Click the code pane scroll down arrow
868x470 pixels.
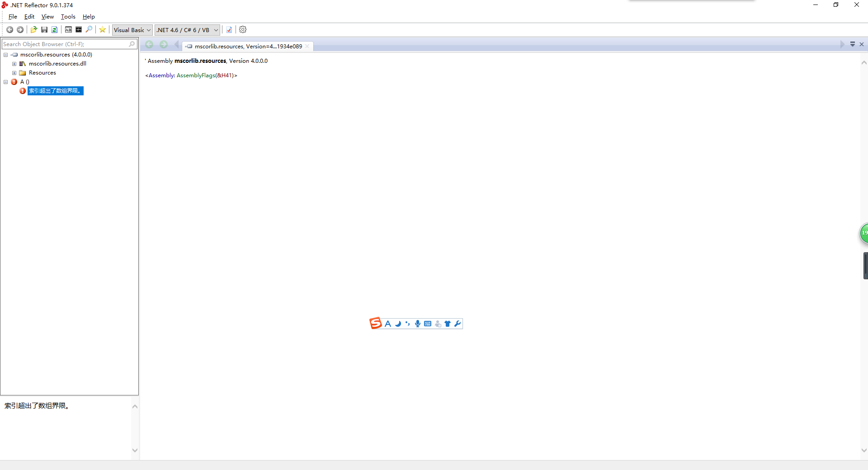pyautogui.click(x=864, y=450)
